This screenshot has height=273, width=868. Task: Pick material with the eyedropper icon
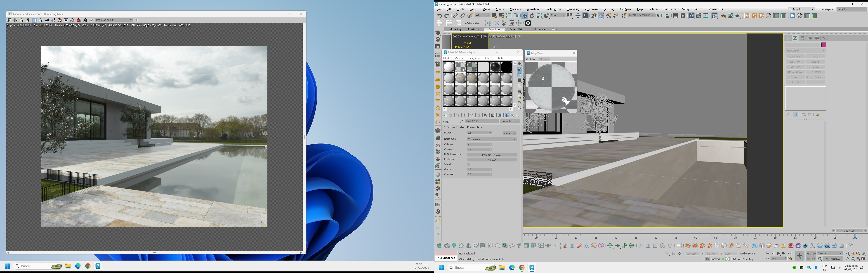[462, 121]
